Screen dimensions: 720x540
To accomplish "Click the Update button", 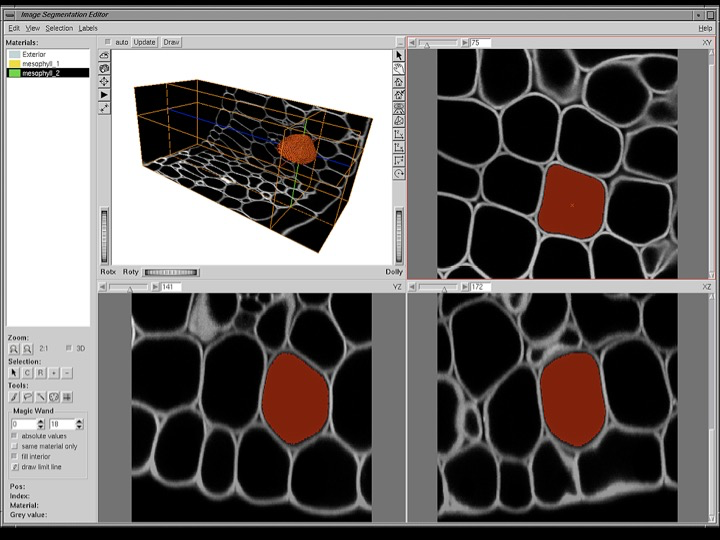I will [144, 42].
